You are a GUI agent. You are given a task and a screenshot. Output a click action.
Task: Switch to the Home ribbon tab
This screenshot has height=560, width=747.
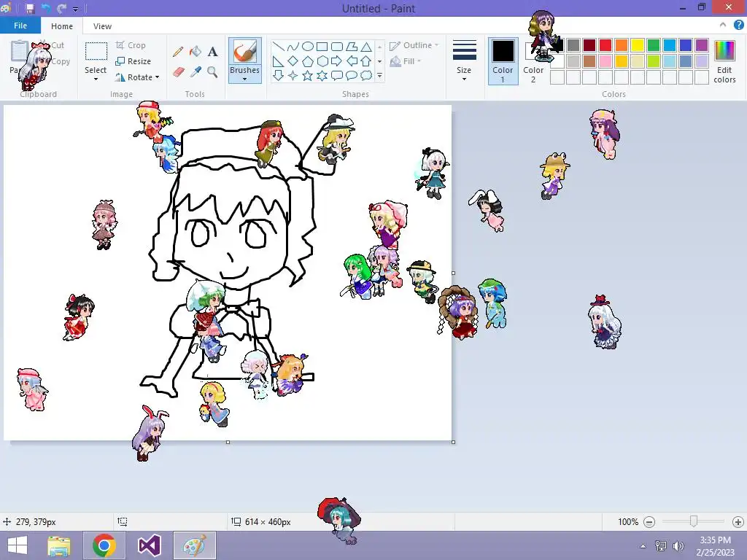coord(62,26)
